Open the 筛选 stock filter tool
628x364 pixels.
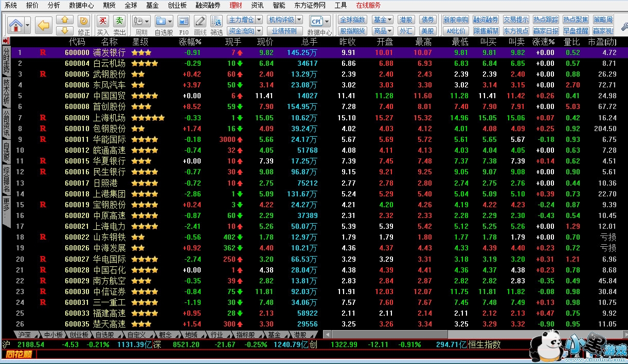[217, 21]
